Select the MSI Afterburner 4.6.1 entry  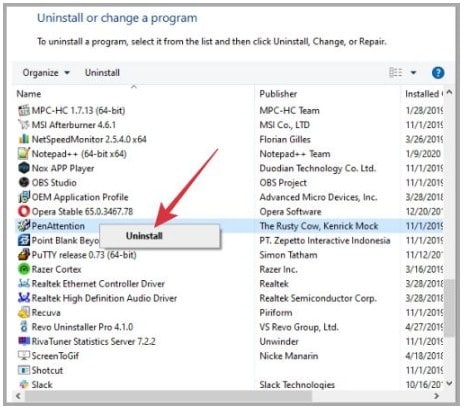tap(74, 125)
